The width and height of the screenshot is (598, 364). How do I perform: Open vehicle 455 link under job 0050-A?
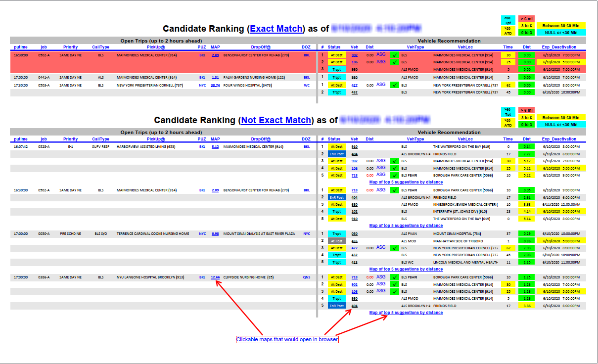(x=355, y=241)
